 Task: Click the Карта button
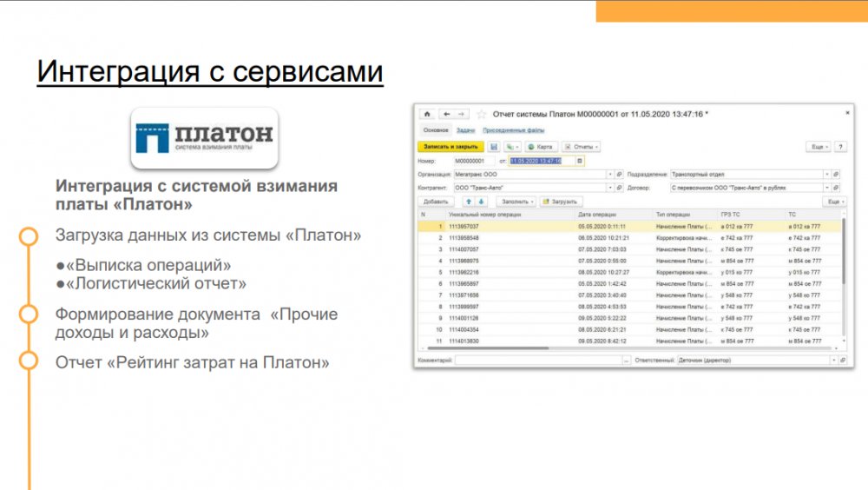point(540,147)
